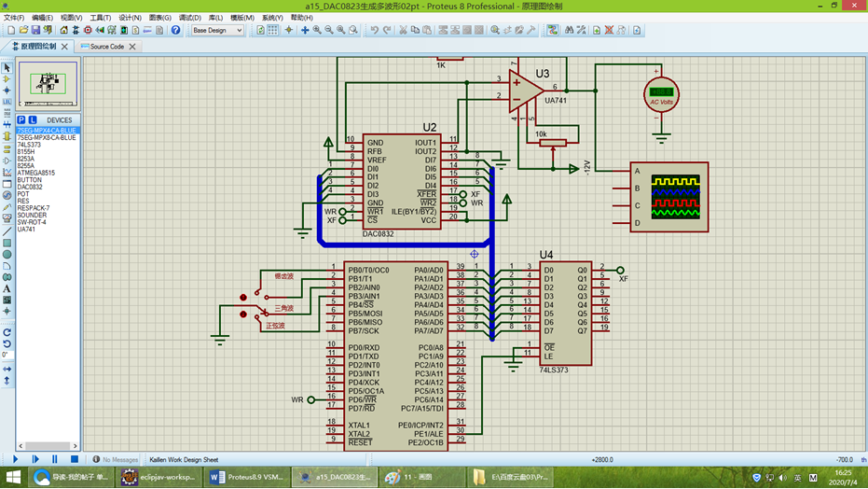868x489 pixels.
Task: Close the 原理图绘制 tab
Action: (x=64, y=47)
